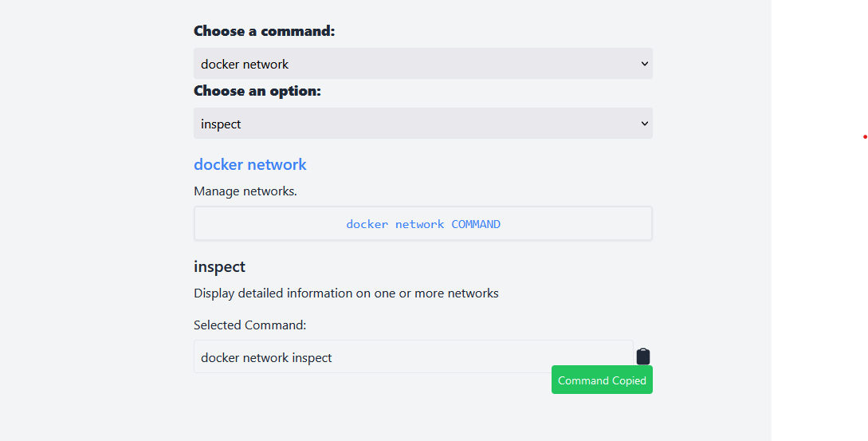
Task: Click the 'Selected Command:' label
Action: pyautogui.click(x=249, y=325)
